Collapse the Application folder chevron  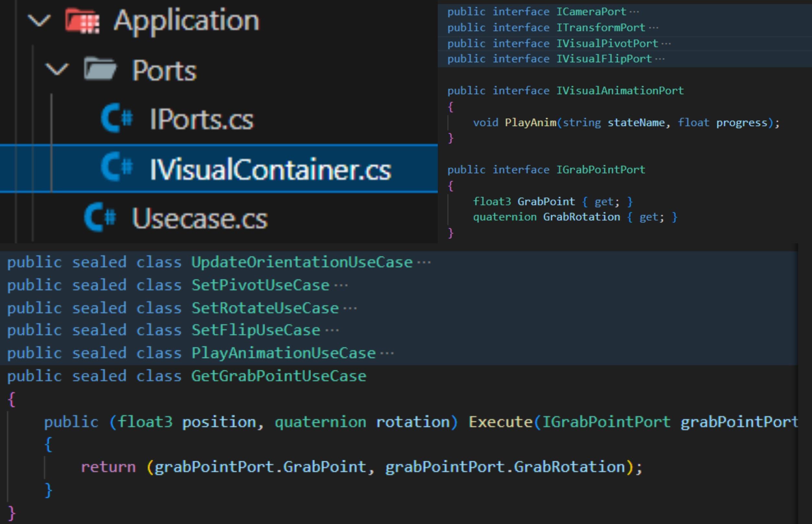point(39,20)
